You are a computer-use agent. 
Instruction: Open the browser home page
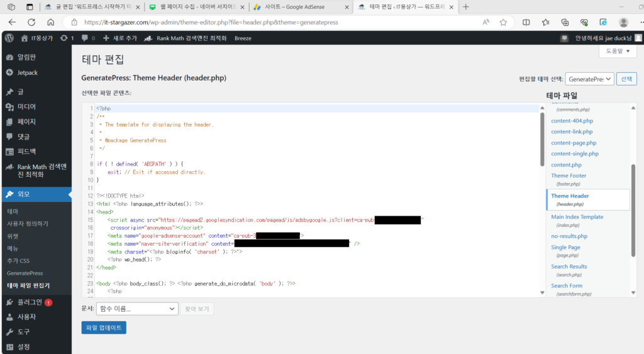pos(50,22)
